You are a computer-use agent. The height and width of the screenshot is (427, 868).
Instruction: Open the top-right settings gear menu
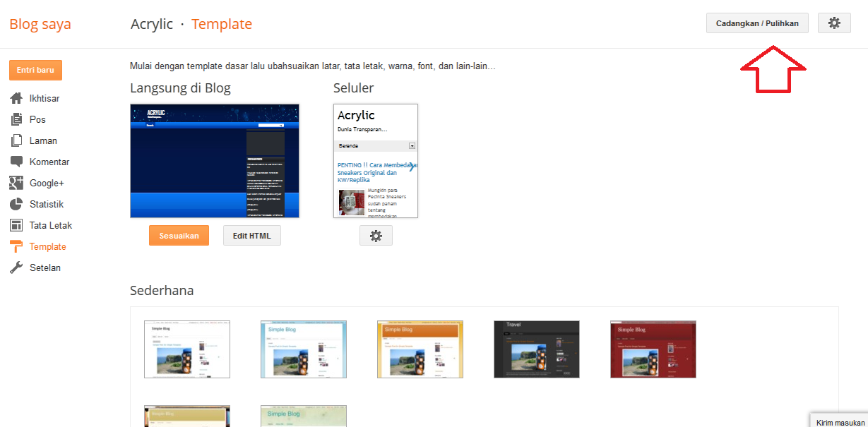pyautogui.click(x=834, y=23)
